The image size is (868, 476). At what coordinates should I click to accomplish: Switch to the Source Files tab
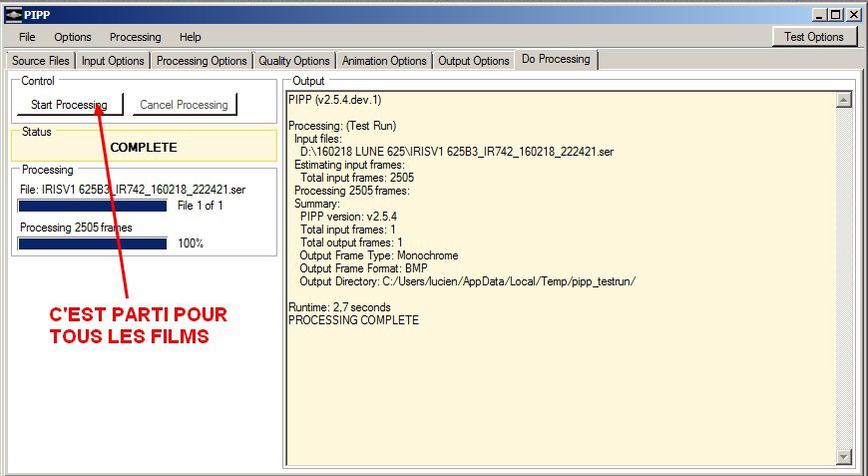pyautogui.click(x=41, y=60)
